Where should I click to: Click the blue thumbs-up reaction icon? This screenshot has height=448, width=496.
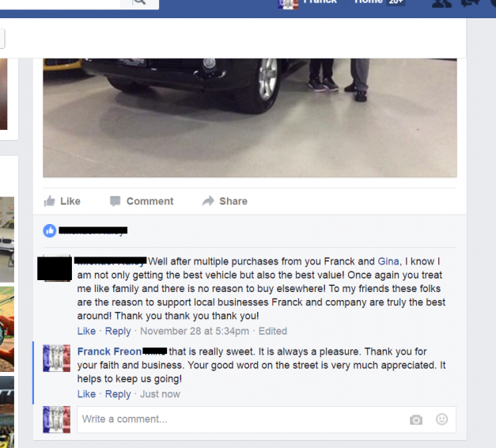(x=50, y=230)
